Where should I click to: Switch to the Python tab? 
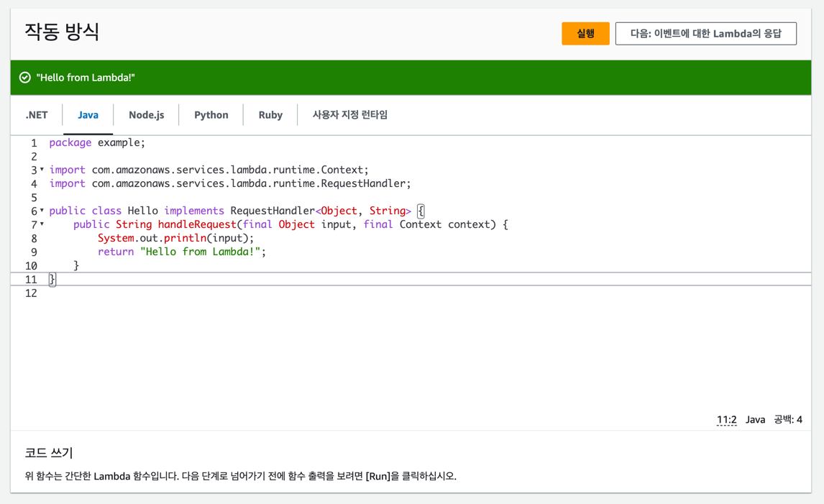(x=211, y=114)
